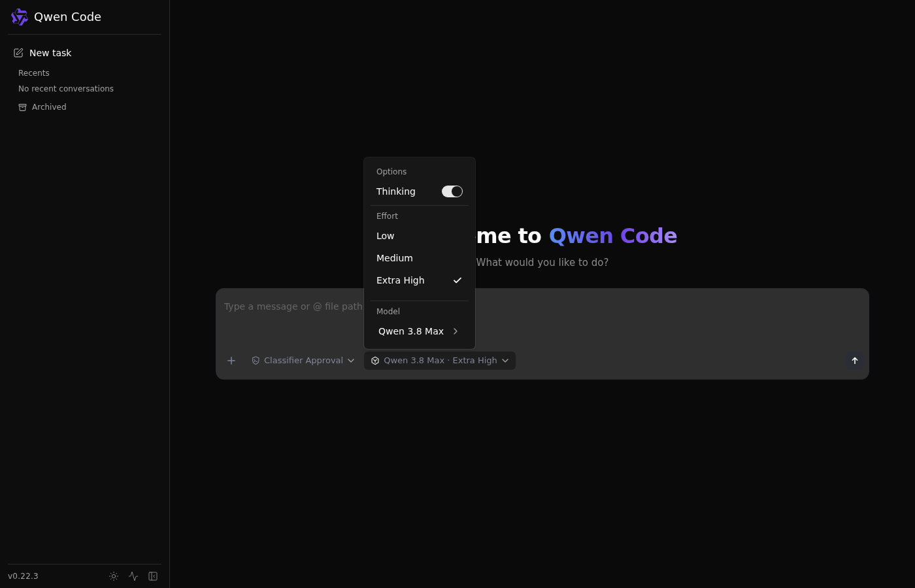Open the Classifier Approval dropdown
Image resolution: width=915 pixels, height=588 pixels.
pyautogui.click(x=303, y=361)
